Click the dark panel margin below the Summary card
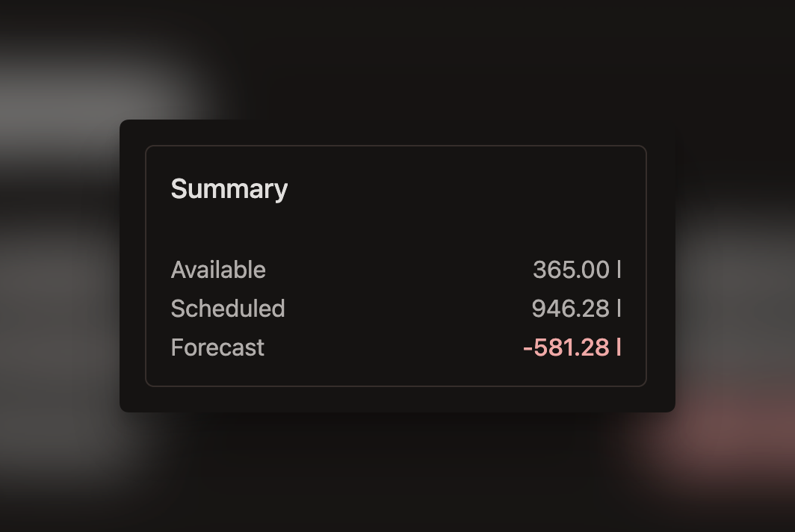795x532 pixels. coord(396,399)
